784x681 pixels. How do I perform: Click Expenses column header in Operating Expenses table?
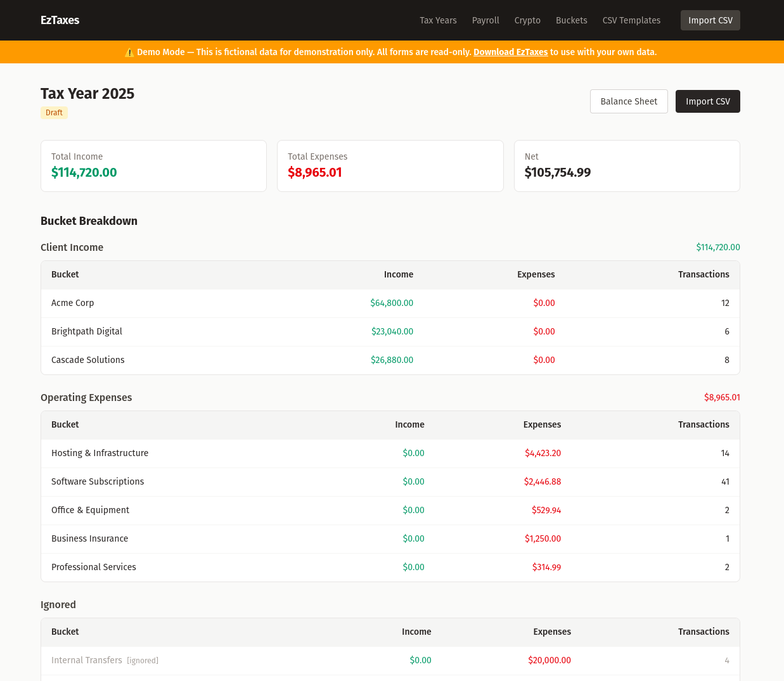click(542, 424)
